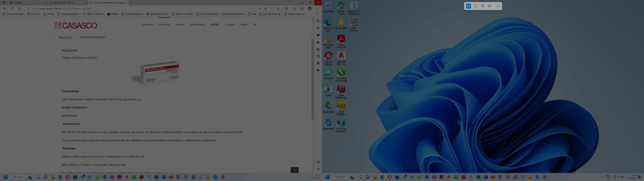Open Recycle Bin desktop icon
This screenshot has width=644, height=181.
pyautogui.click(x=328, y=7)
